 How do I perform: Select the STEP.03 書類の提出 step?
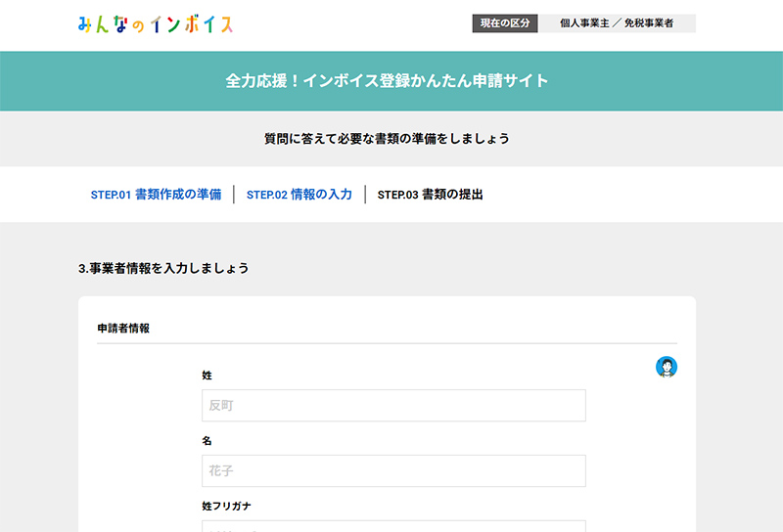coord(430,195)
